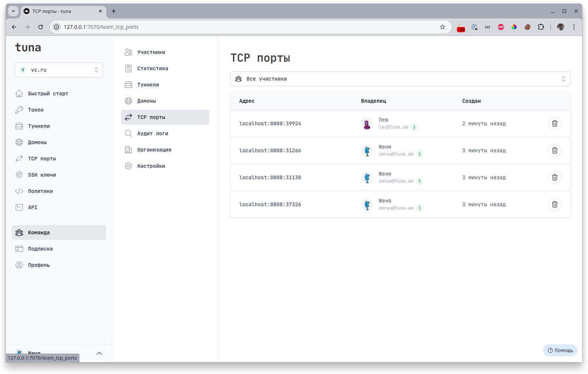Click the Создан column header
The height and width of the screenshot is (374, 588).
point(471,101)
